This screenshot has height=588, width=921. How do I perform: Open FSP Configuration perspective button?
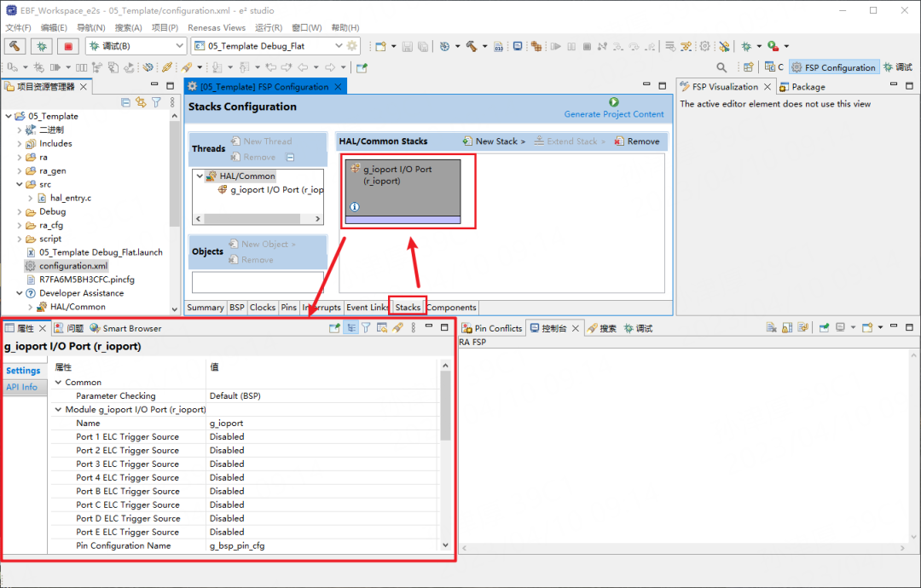pos(833,67)
